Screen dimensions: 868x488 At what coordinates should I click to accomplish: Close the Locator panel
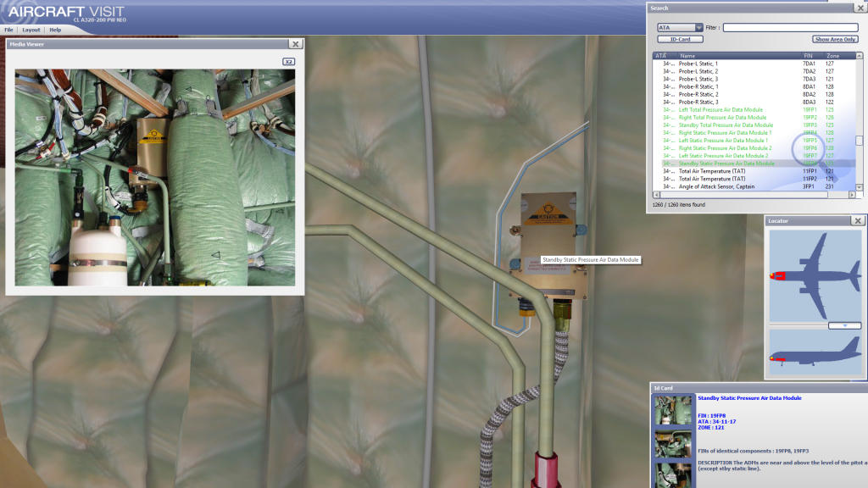tap(858, 221)
